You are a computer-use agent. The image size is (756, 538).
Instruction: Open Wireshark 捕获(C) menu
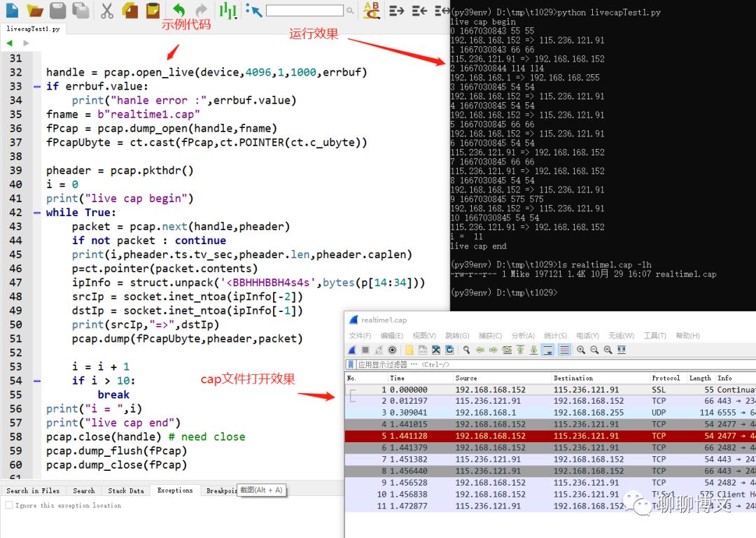tap(490, 336)
